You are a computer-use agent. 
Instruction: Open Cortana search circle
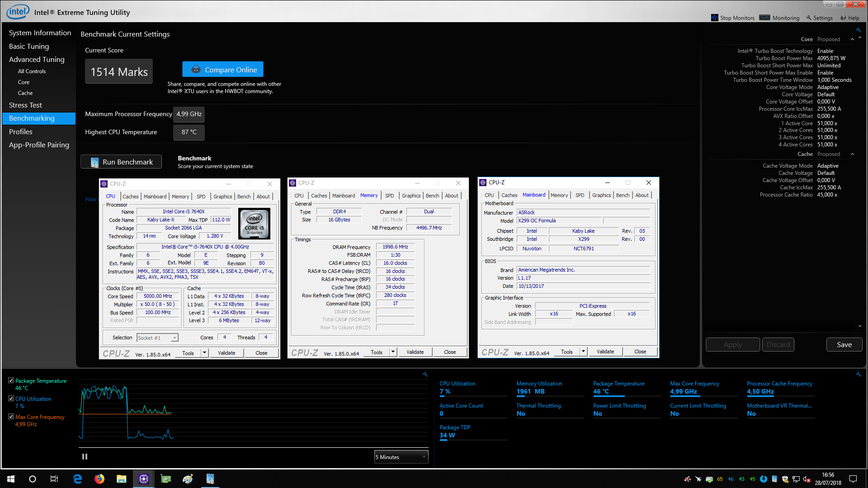click(x=33, y=479)
